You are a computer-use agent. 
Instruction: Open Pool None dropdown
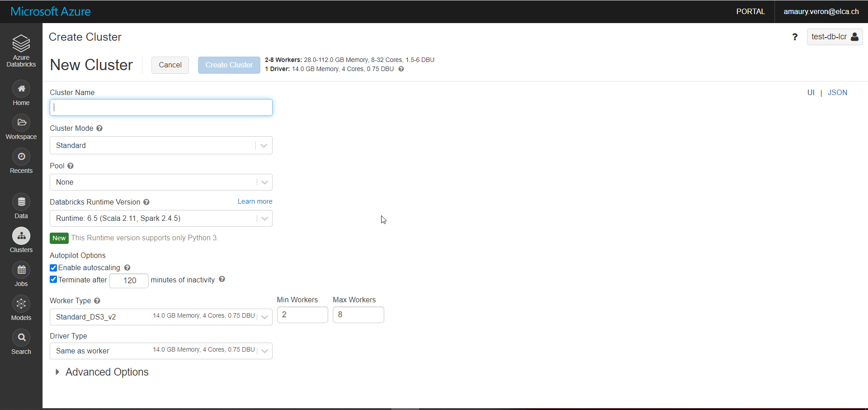[161, 182]
